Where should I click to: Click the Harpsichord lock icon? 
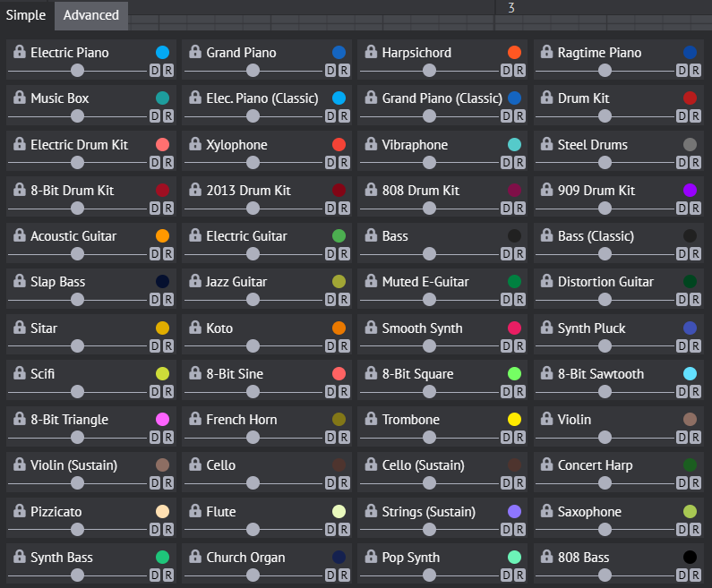[371, 52]
